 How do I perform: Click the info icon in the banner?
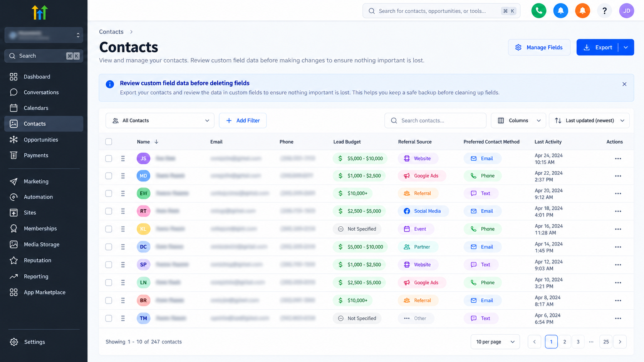(x=110, y=84)
